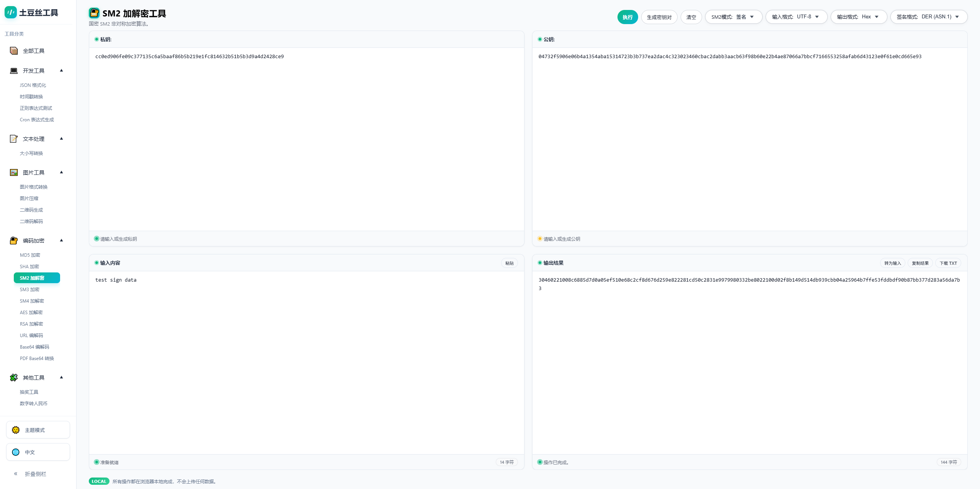Viewport: 980px width, 489px height.
Task: Open the 签名格式 DER (ASN.1) dropdown
Action: pos(928,17)
